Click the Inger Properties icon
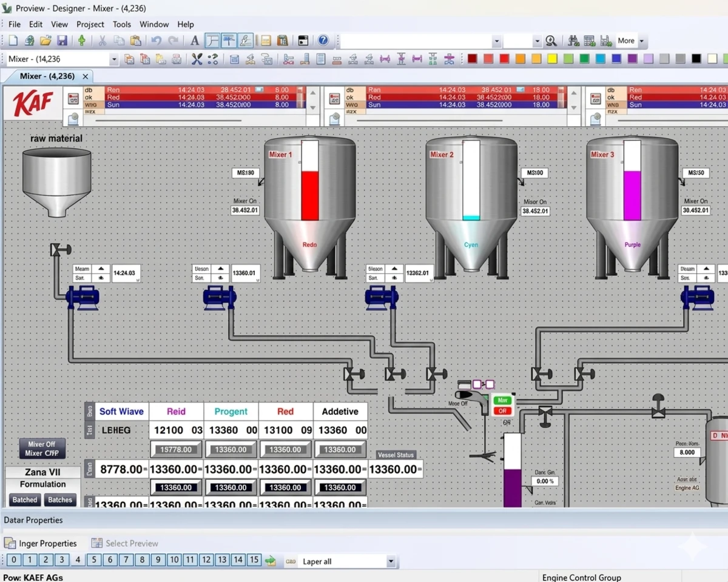Image resolution: width=728 pixels, height=582 pixels. point(10,543)
